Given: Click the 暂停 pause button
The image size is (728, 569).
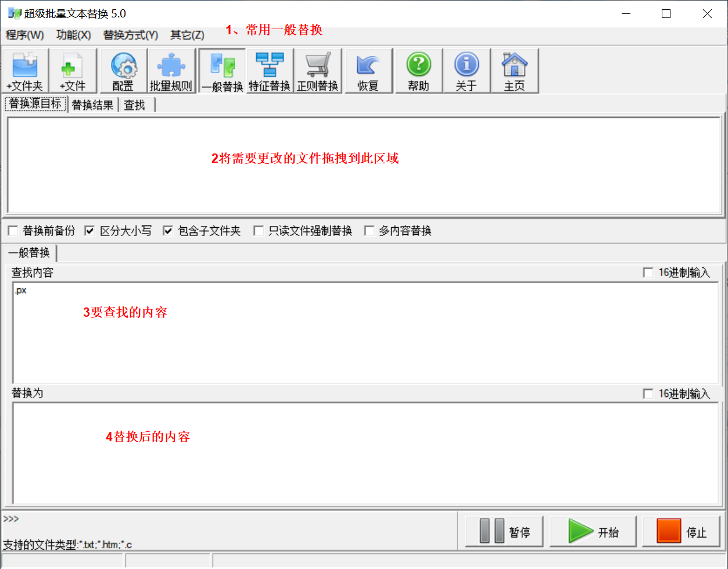Looking at the screenshot, I should 504,532.
